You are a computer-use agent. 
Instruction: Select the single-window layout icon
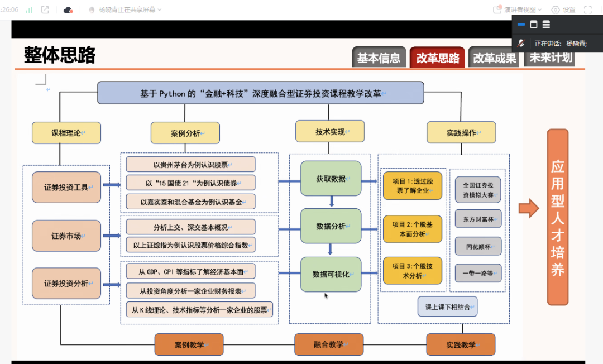point(533,25)
